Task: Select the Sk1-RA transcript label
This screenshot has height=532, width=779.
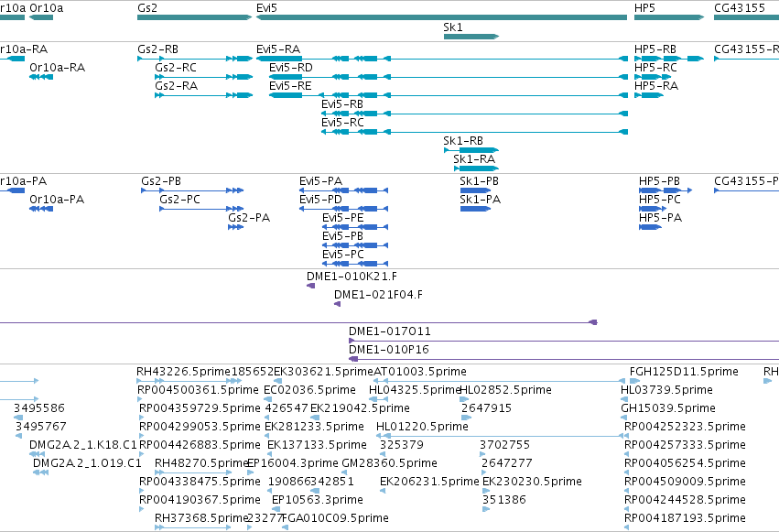Action: point(474,159)
